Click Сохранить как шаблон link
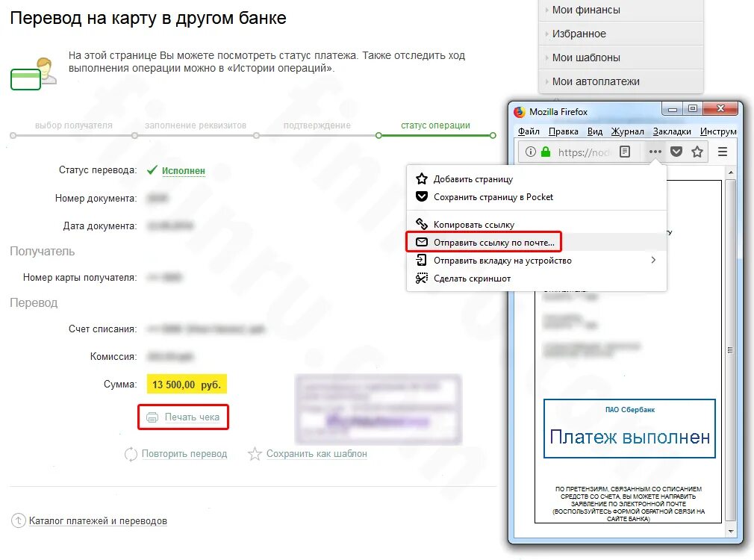This screenshot has width=754, height=560. tap(317, 454)
